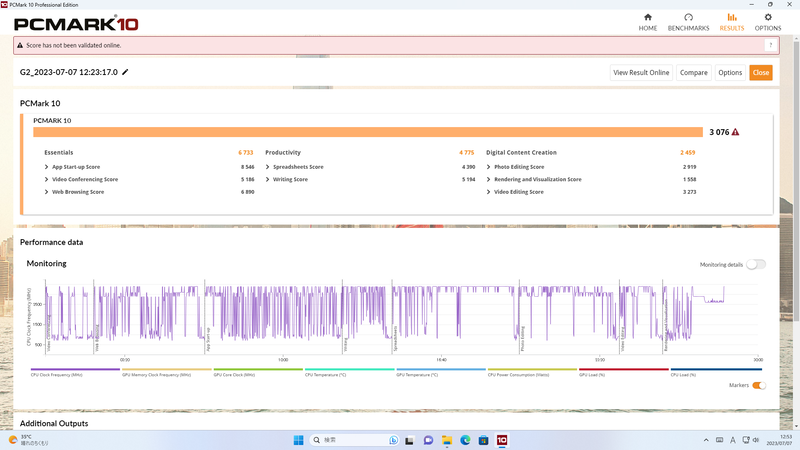Edit result name with pencil icon
Image resolution: width=800 pixels, height=450 pixels.
[x=126, y=72]
